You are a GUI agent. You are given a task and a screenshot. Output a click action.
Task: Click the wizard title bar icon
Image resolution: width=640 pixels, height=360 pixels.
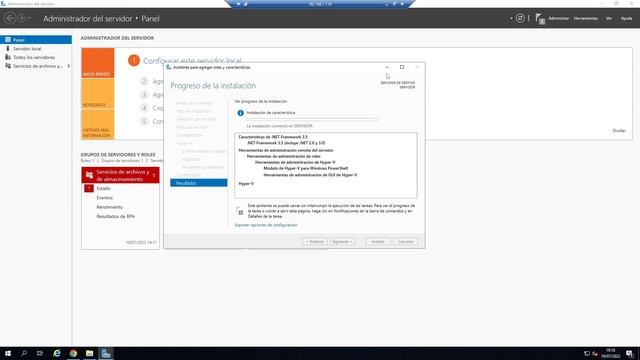(x=169, y=67)
